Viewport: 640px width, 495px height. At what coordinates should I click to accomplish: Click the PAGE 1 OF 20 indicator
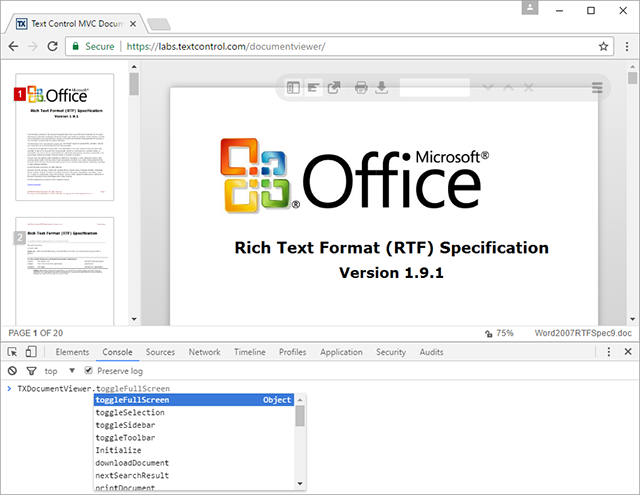[x=36, y=333]
